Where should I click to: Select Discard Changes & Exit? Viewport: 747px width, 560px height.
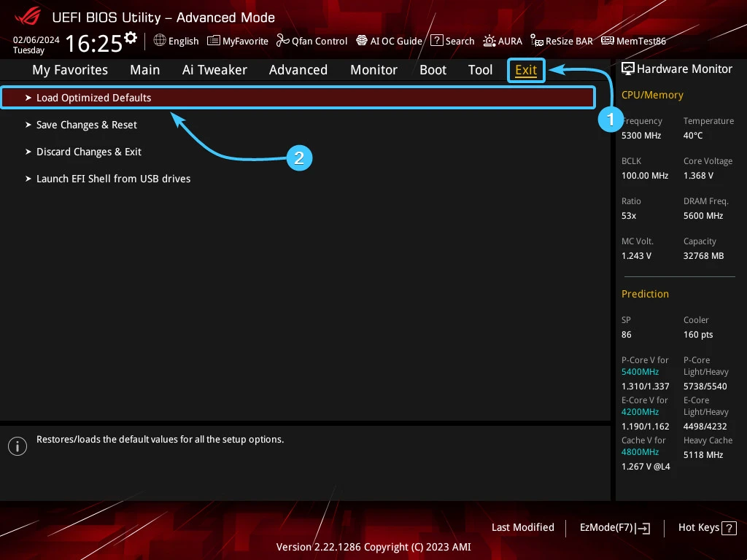88,152
